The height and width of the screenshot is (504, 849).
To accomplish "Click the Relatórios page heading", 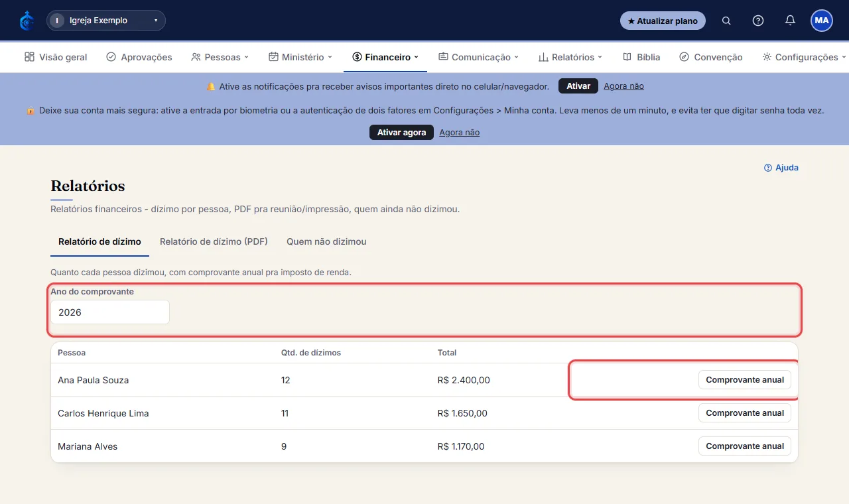I will click(x=88, y=186).
